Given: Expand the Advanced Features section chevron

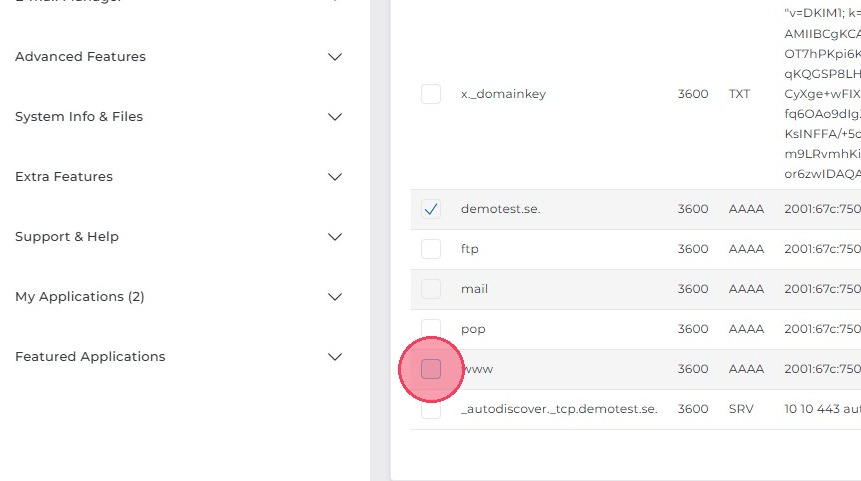Looking at the screenshot, I should (x=335, y=57).
